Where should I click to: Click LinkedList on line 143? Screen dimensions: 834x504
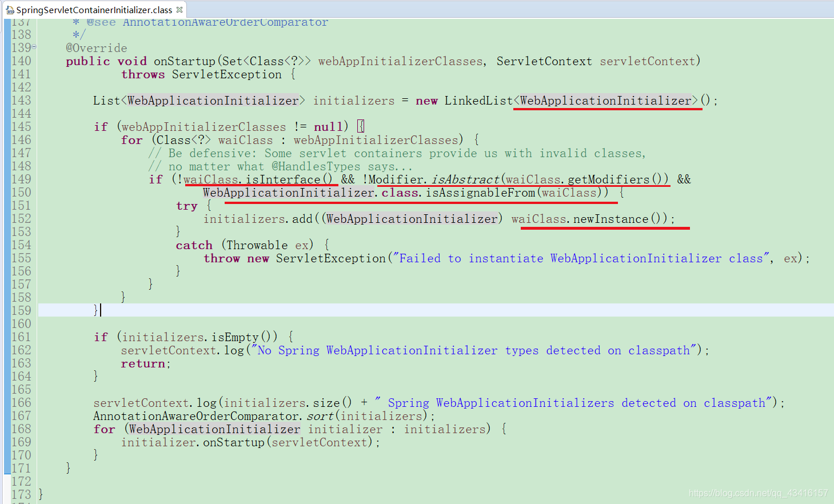(x=478, y=101)
